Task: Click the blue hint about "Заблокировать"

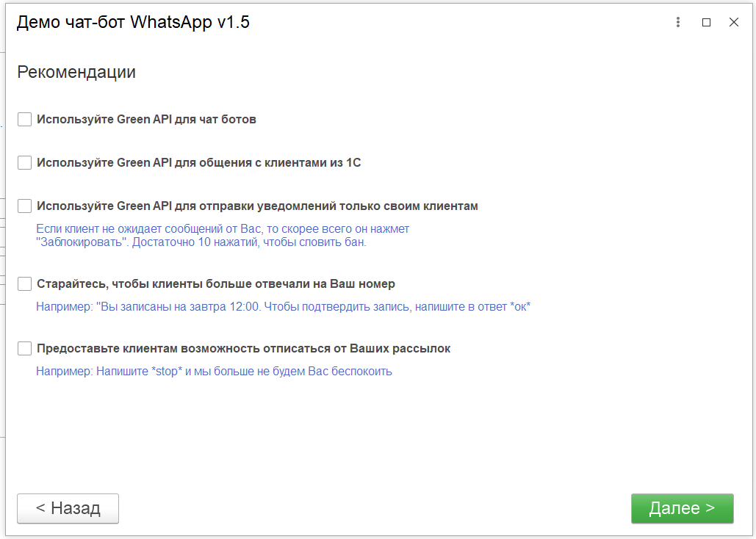Action: (220, 235)
